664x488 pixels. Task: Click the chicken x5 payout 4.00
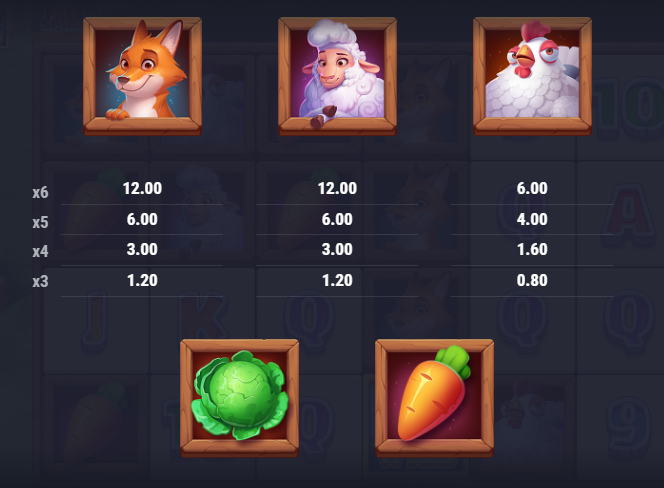pos(532,219)
